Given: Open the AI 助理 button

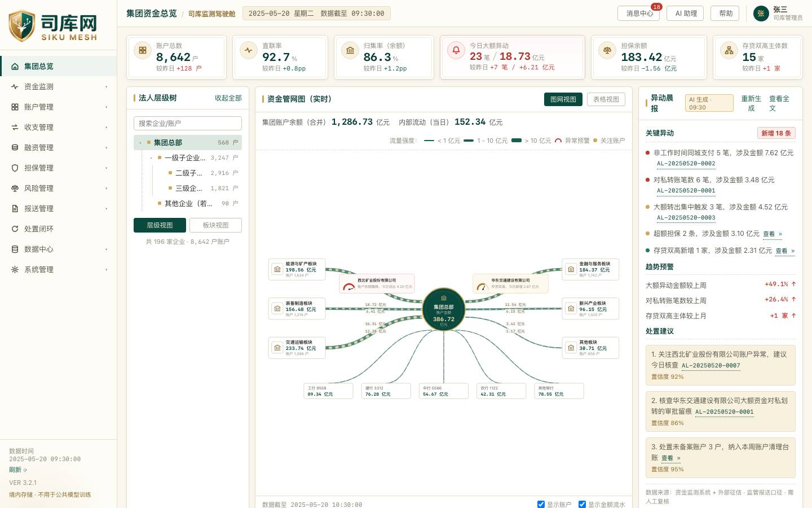Looking at the screenshot, I should (x=685, y=14).
